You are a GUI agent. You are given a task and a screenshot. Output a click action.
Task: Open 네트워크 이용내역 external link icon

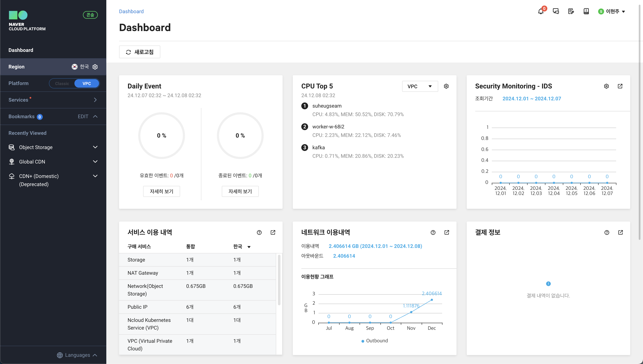(x=447, y=233)
